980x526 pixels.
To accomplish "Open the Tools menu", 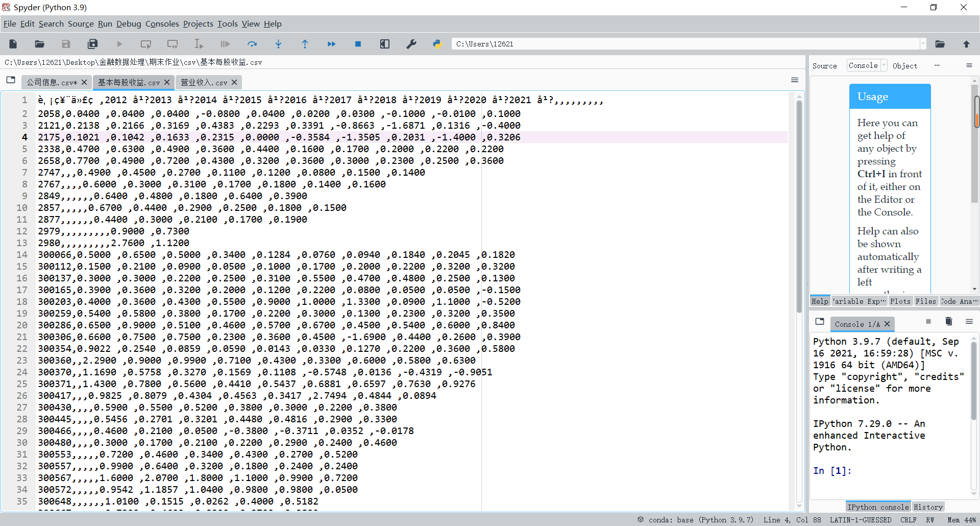I will (227, 23).
